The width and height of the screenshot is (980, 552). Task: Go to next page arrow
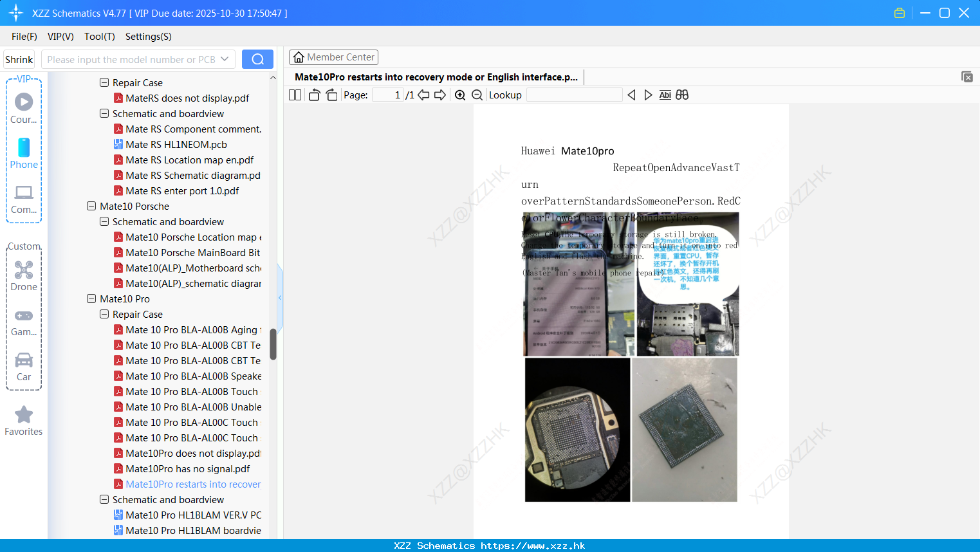(440, 95)
